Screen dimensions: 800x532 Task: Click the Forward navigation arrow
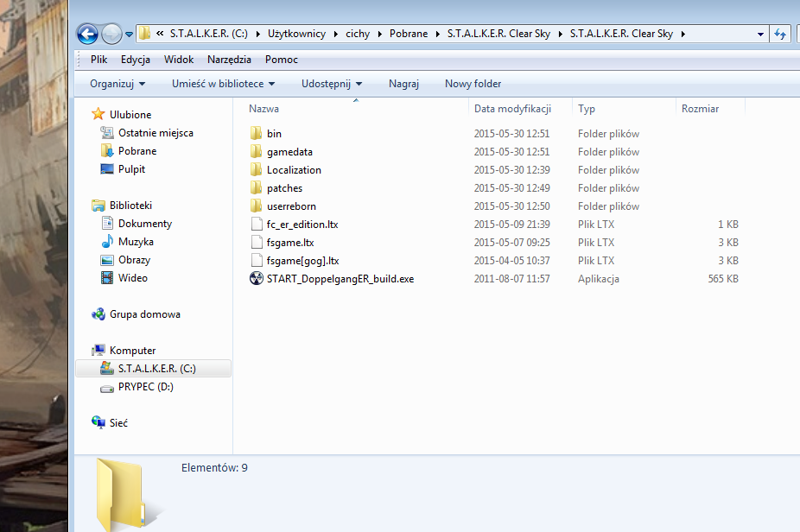(111, 35)
